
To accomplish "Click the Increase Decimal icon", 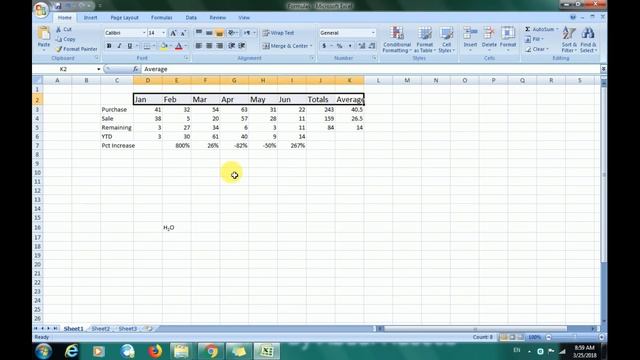I will click(x=361, y=46).
